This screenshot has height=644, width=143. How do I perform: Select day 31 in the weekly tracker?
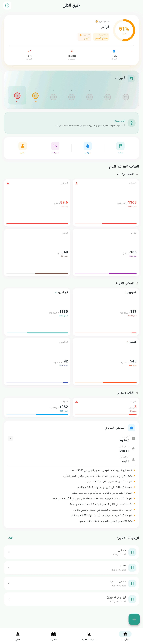pos(35,96)
